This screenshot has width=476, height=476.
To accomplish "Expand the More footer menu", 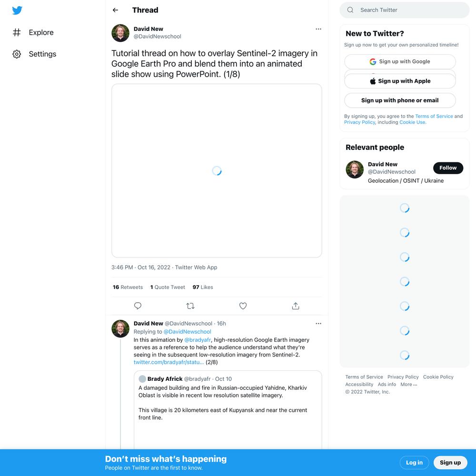I will (x=408, y=384).
